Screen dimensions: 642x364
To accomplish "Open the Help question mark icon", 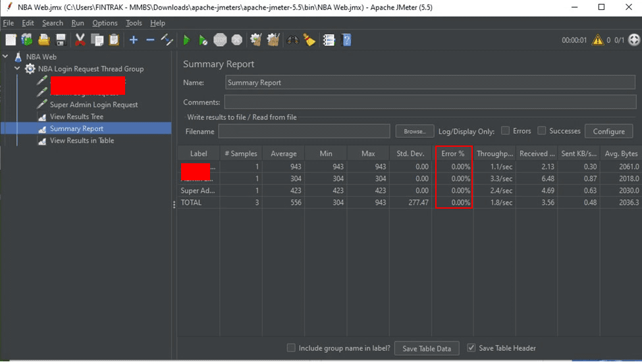I will [346, 40].
